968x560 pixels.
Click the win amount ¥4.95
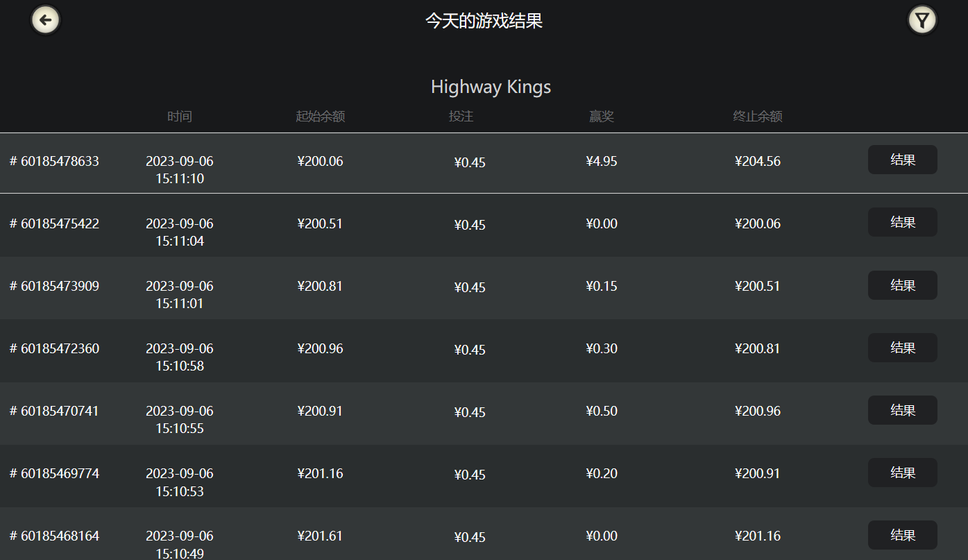coord(602,162)
